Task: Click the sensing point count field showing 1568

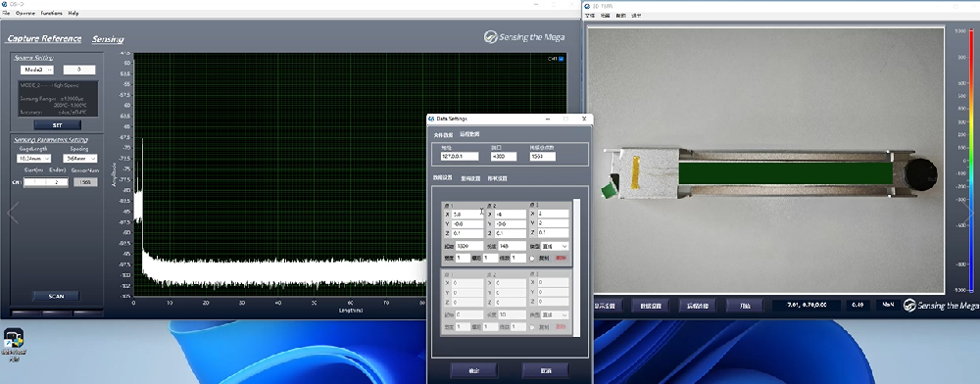Action: click(x=543, y=156)
